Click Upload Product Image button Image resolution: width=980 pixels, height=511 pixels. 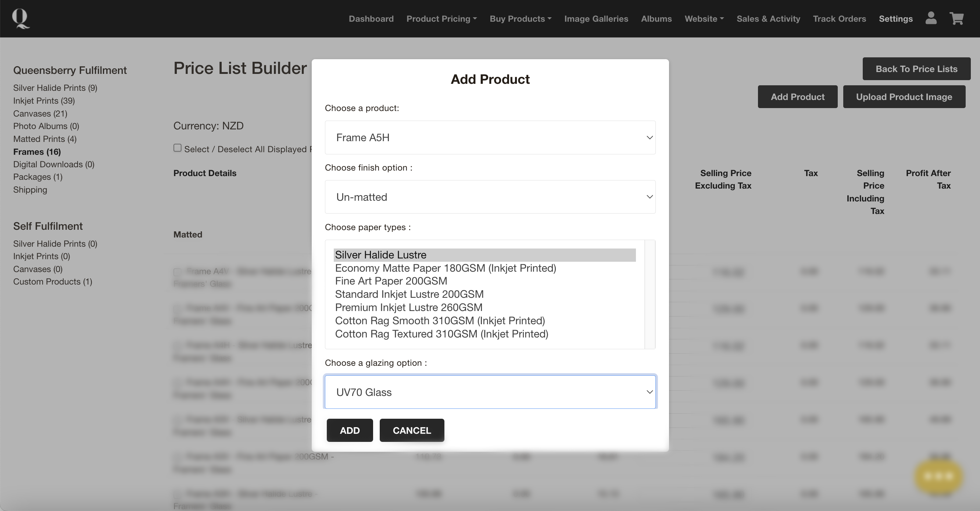904,97
